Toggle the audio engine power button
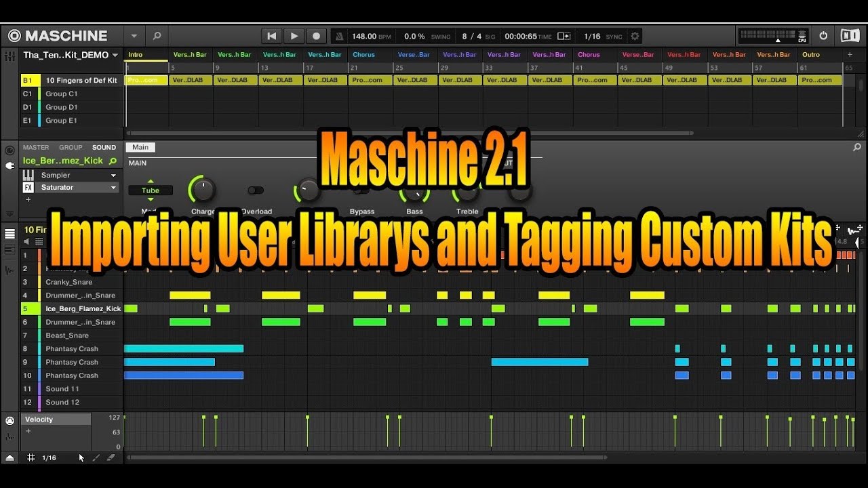This screenshot has width=868, height=488. pos(823,36)
